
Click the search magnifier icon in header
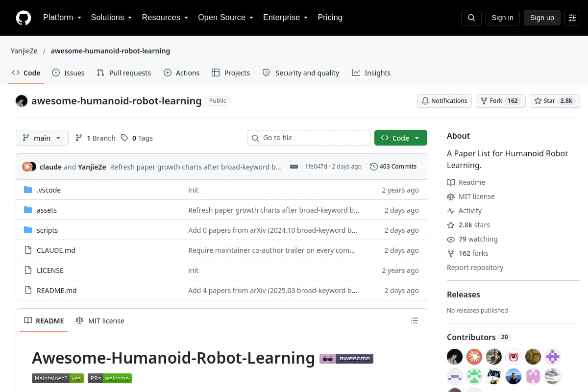coord(471,18)
